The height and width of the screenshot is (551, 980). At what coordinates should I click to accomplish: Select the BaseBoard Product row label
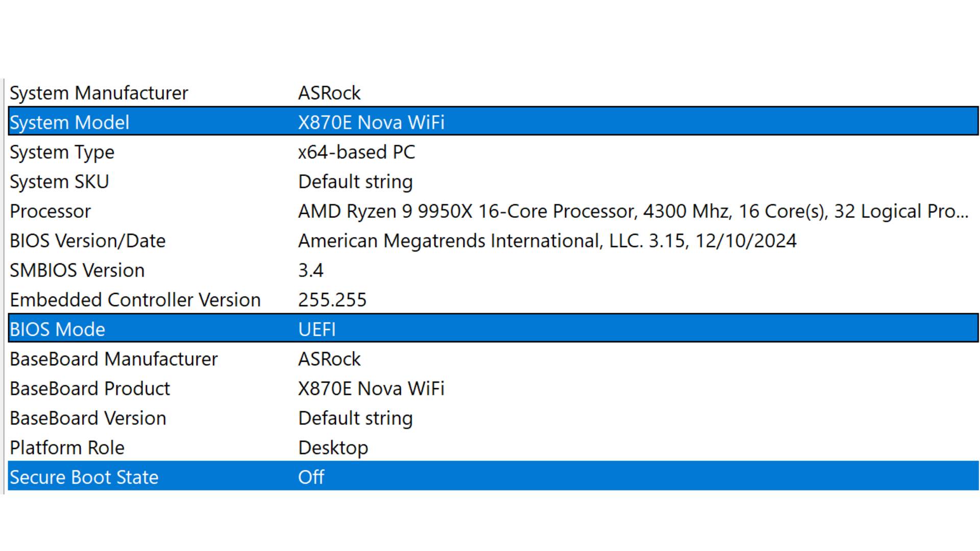click(x=90, y=389)
